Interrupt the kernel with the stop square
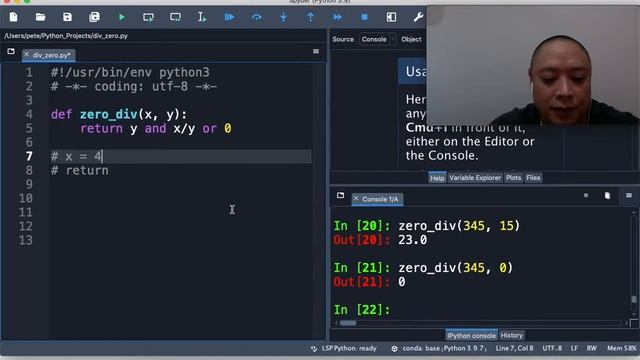 pos(586,196)
